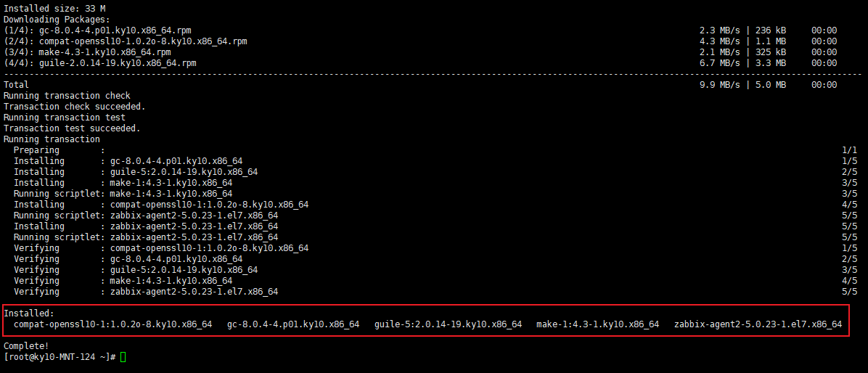Click the "[root@ky10-MNT-124 ~]#" shell prompt
The width and height of the screenshot is (868, 373).
click(x=60, y=357)
